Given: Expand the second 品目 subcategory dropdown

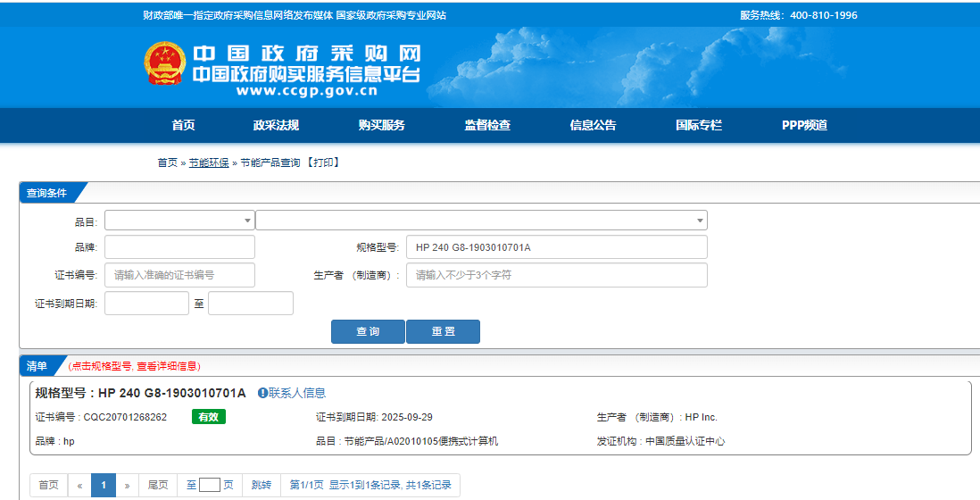Looking at the screenshot, I should (x=481, y=221).
